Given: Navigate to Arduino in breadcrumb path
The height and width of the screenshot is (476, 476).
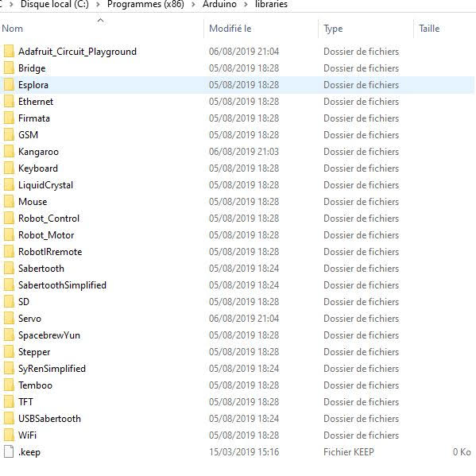Looking at the screenshot, I should pyautogui.click(x=219, y=4).
